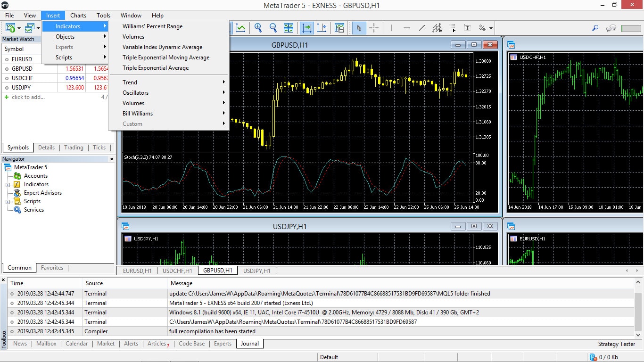Screen dimensions: 644x362
Task: Expand the Scripts node in Navigator
Action: (8, 201)
